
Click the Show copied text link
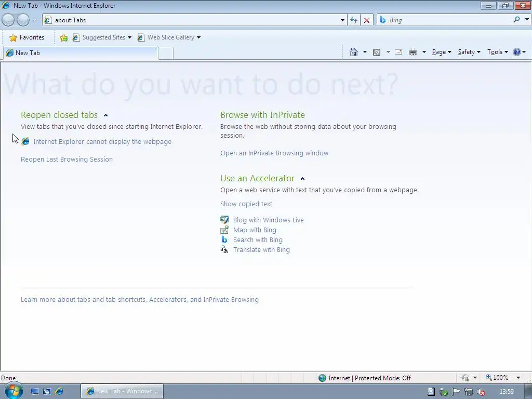click(246, 204)
